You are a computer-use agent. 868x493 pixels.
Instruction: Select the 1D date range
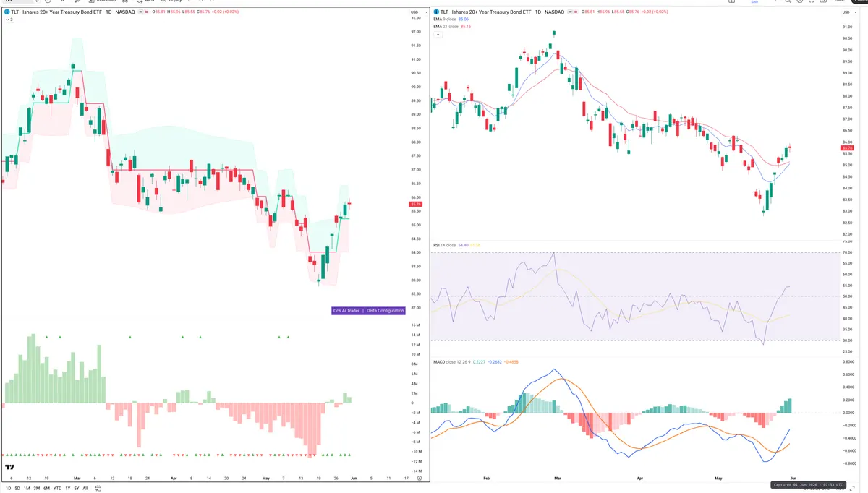(x=8, y=489)
